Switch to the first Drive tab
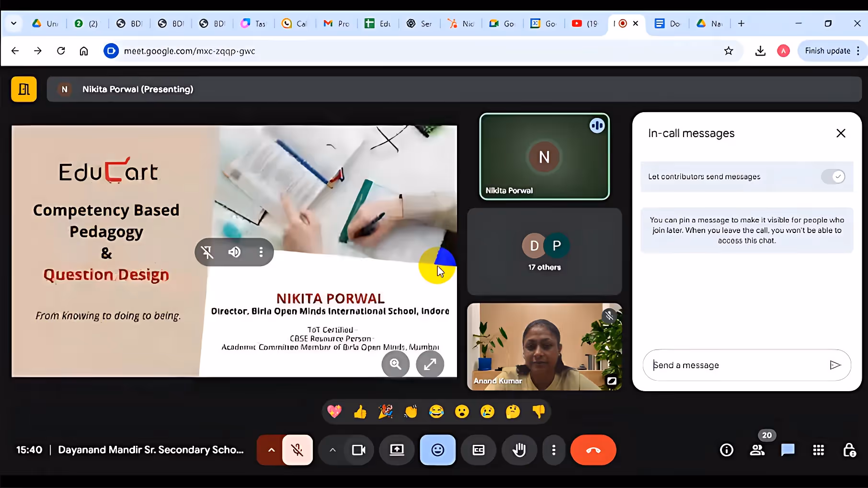The image size is (868, 488). [x=45, y=23]
